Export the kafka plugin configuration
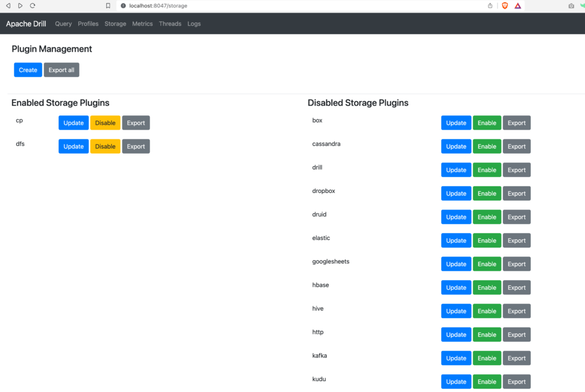Screen dimensions: 585x392 (x=516, y=358)
